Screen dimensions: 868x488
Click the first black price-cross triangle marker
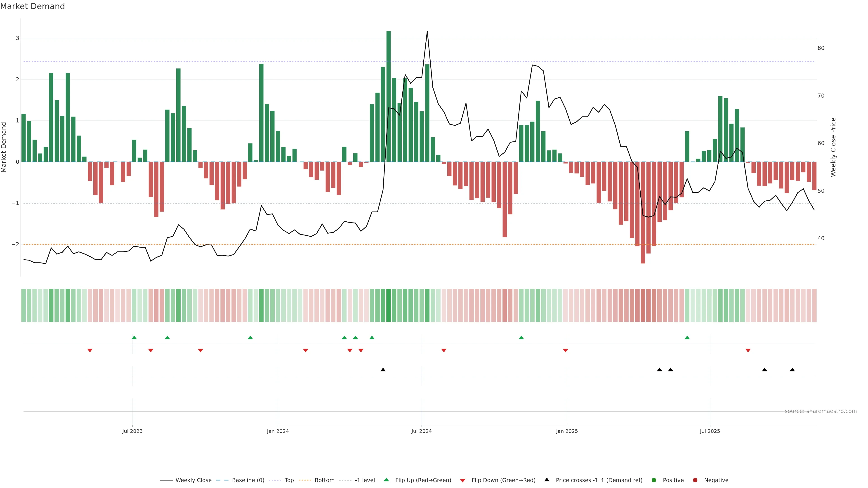(x=383, y=370)
